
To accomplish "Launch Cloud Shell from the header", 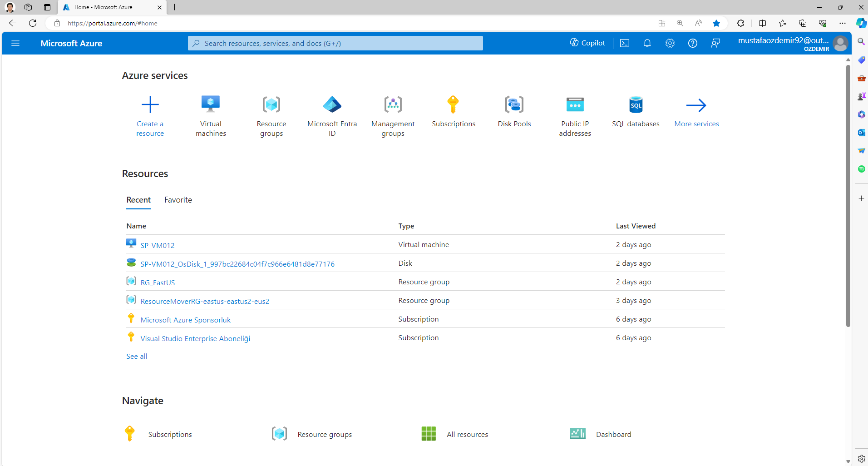I will pyautogui.click(x=625, y=43).
